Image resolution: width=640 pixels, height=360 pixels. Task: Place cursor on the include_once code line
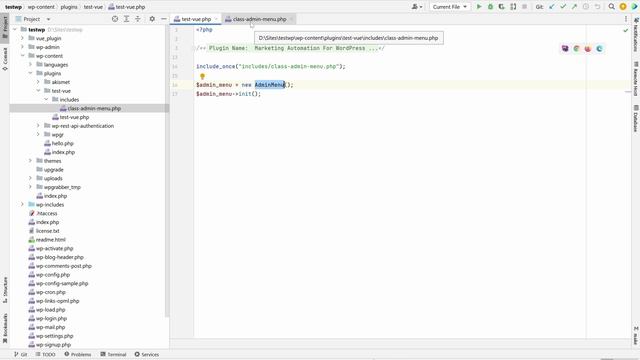(x=271, y=67)
